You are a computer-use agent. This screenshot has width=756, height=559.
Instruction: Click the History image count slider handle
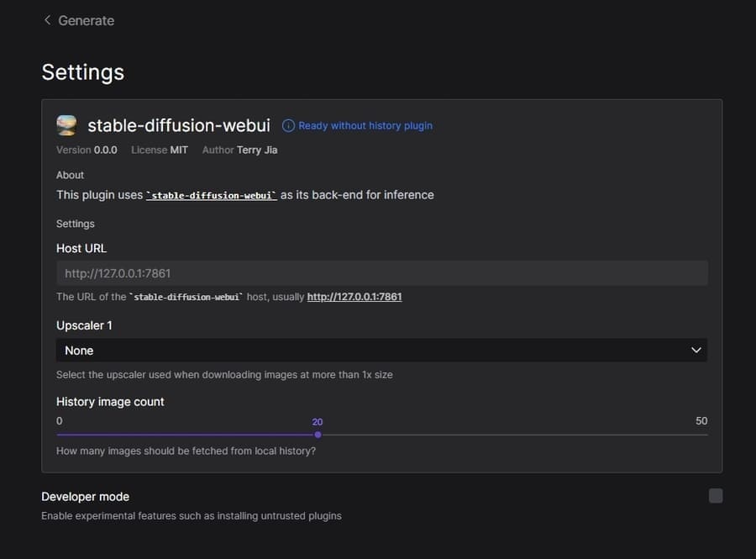coord(318,435)
